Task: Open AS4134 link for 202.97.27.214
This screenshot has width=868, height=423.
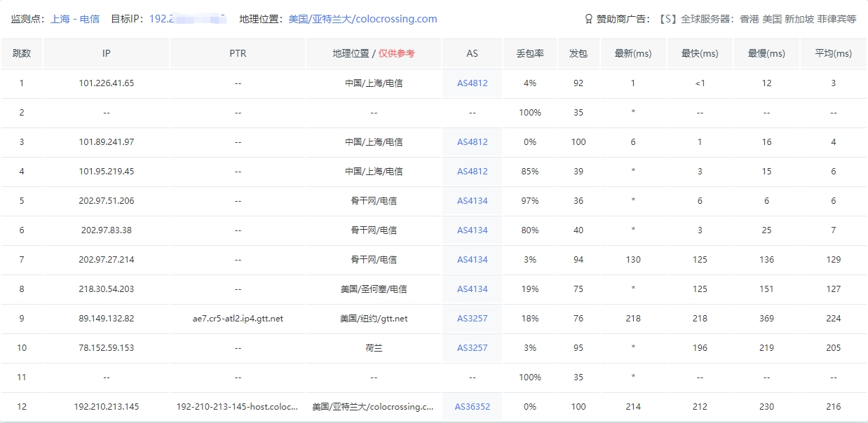Action: coord(472,259)
